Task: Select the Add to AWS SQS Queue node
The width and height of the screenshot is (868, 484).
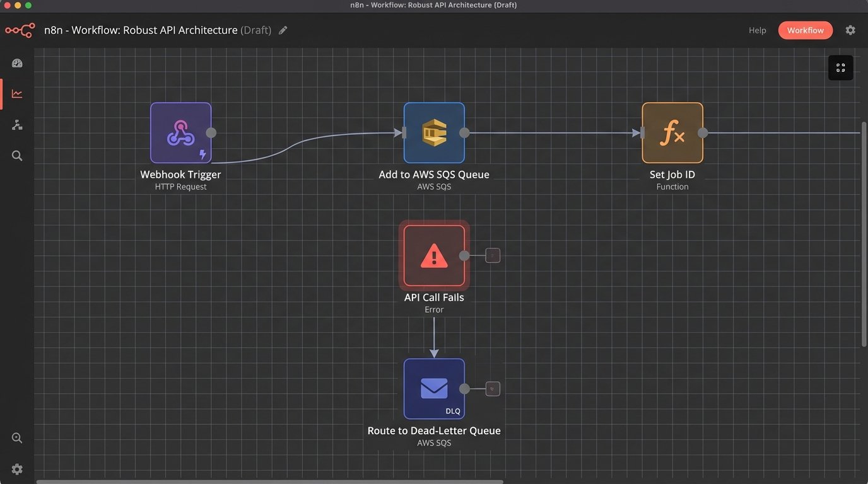Action: pyautogui.click(x=434, y=133)
